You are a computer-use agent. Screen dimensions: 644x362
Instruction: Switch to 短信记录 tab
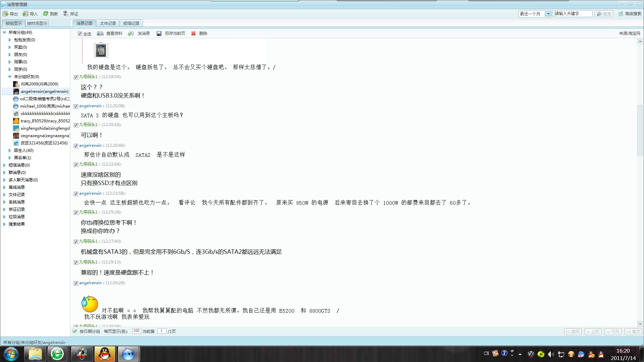tap(131, 23)
